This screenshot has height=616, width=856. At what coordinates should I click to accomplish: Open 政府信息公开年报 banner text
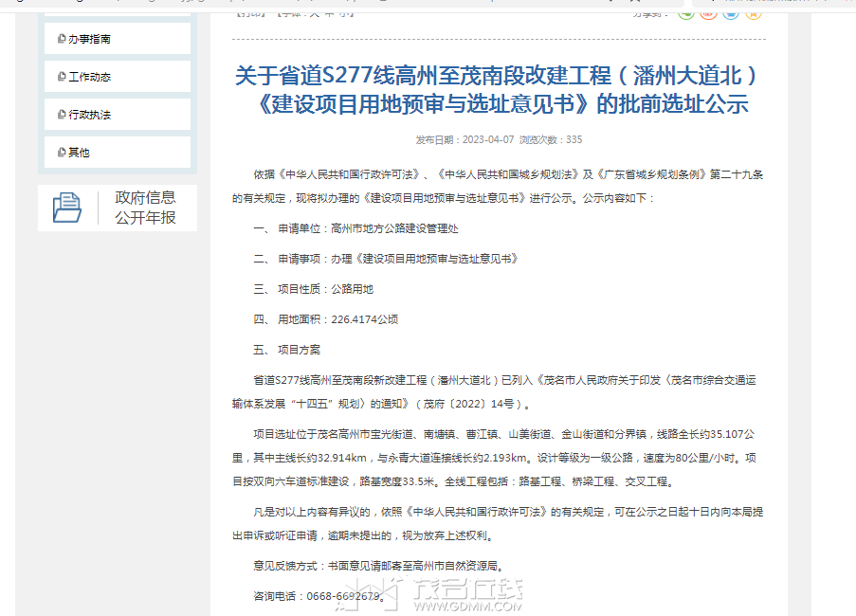[145, 208]
